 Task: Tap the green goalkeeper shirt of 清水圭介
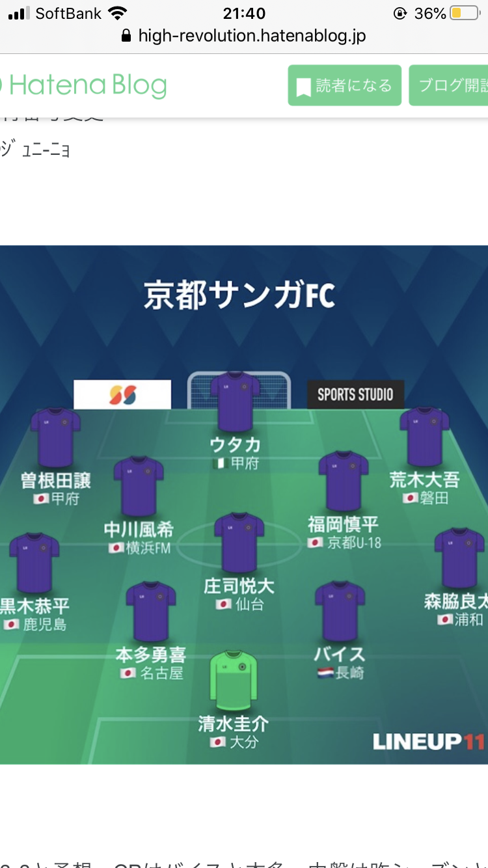click(x=234, y=681)
